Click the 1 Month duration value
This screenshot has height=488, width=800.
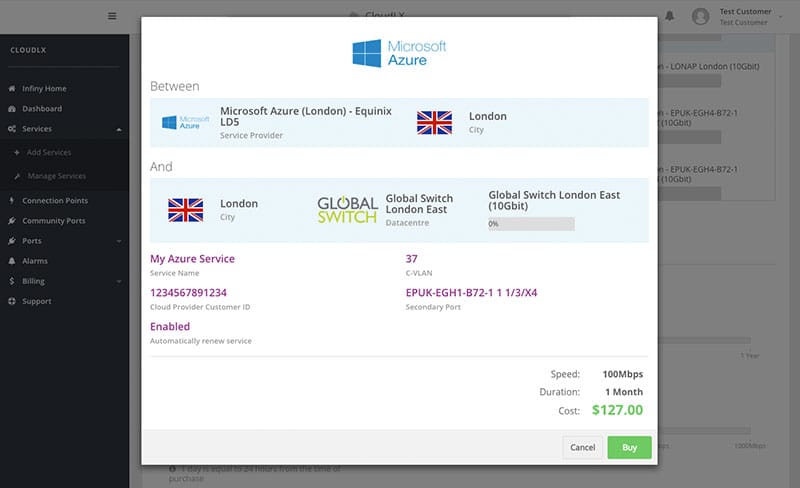[x=624, y=392]
